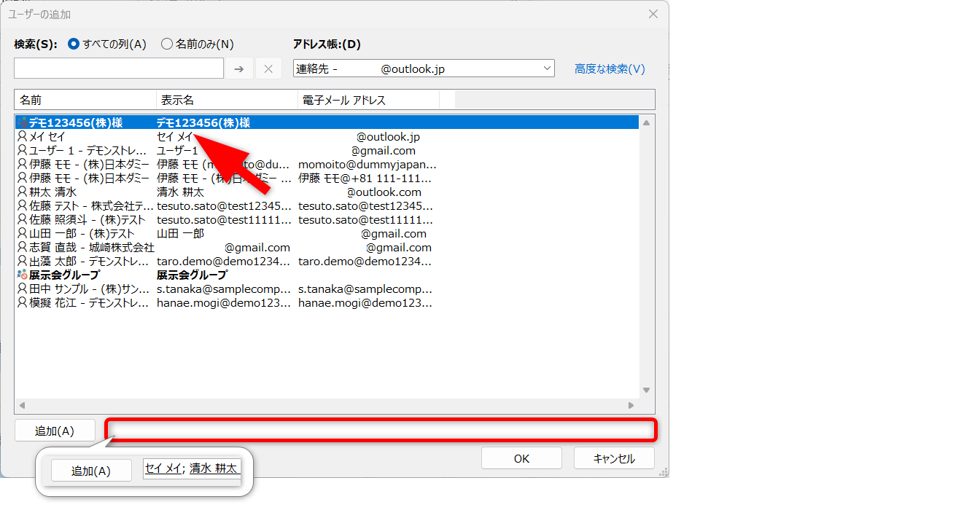This screenshot has height=510, width=980.
Task: Select 志賀 直哉 - 城崎株式会社 row
Action: 327,248
